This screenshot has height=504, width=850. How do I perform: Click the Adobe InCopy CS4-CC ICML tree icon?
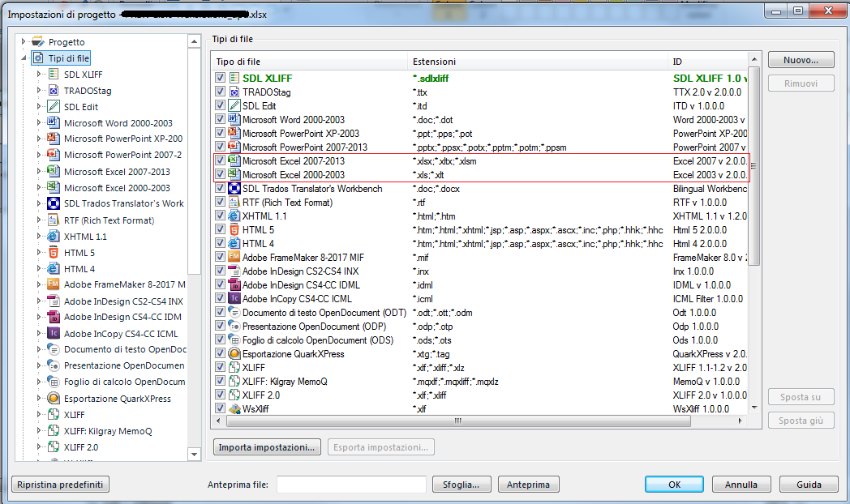pyautogui.click(x=54, y=334)
